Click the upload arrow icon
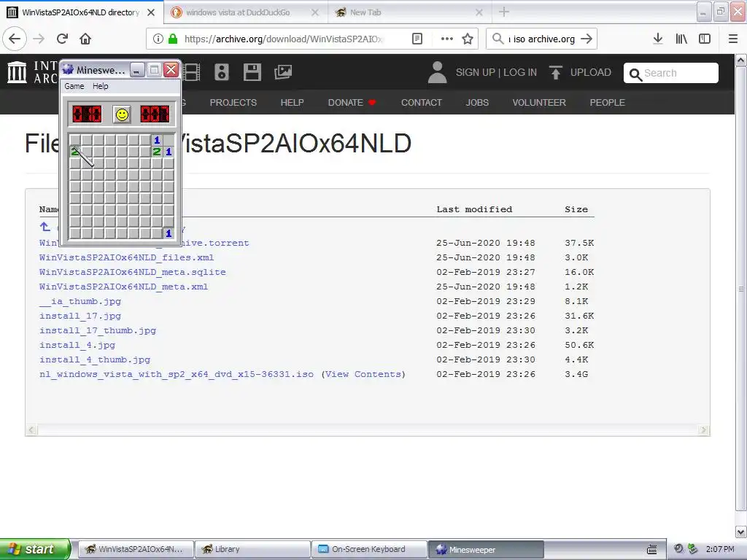 coord(555,72)
